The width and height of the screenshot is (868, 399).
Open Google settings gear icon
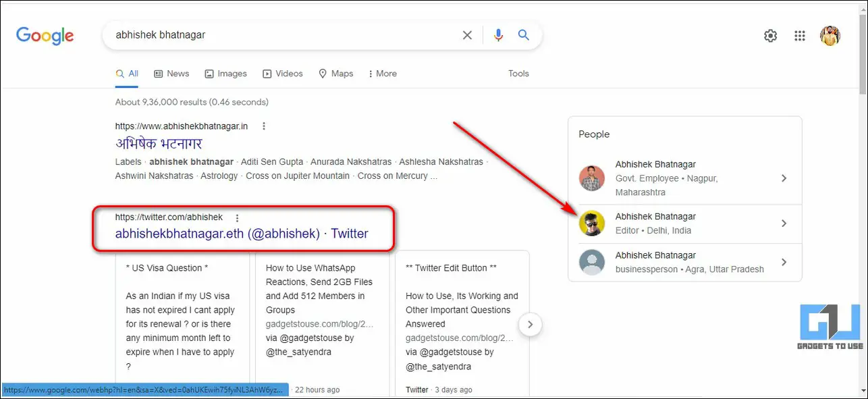pyautogui.click(x=770, y=36)
